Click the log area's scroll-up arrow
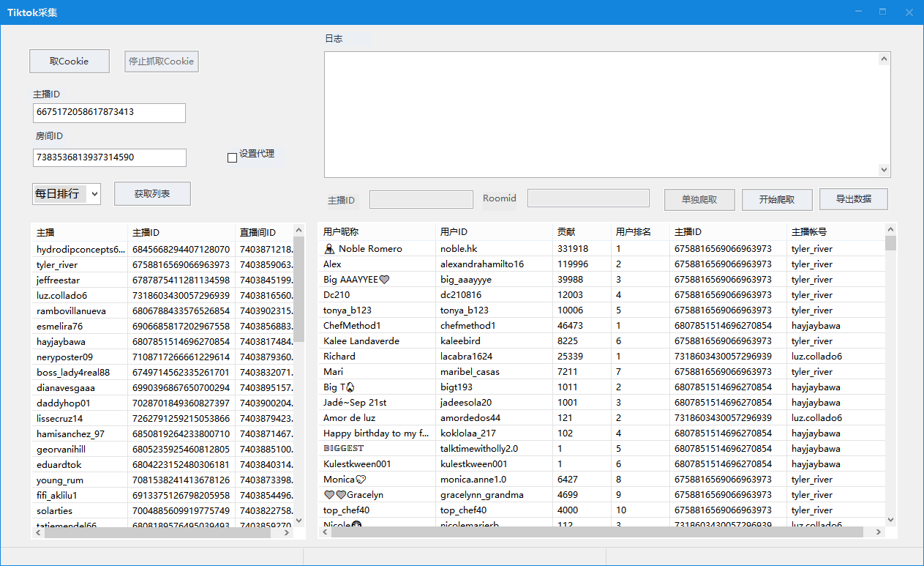 tap(884, 59)
